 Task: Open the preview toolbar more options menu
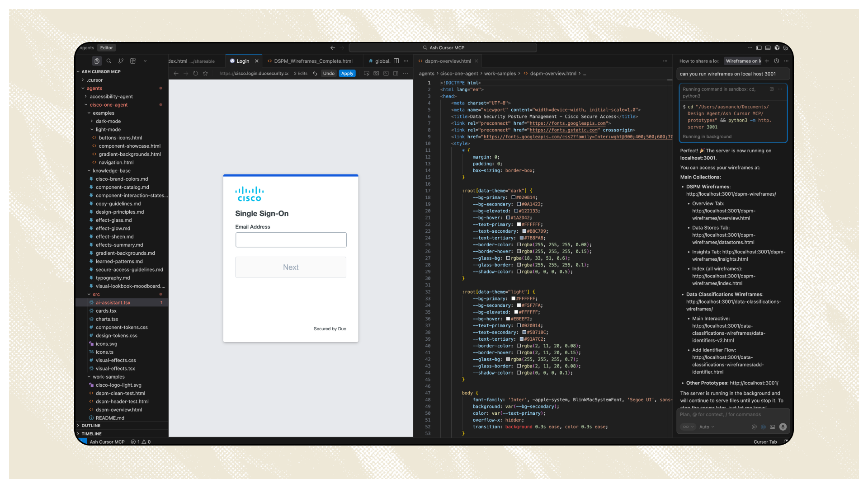click(x=406, y=73)
